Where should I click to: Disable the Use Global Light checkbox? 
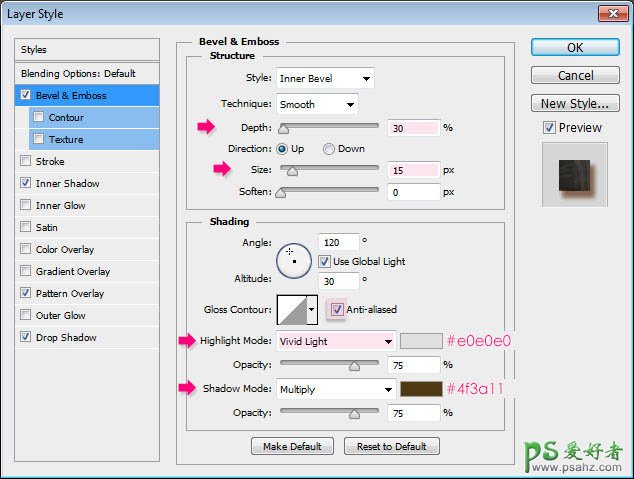[x=325, y=261]
